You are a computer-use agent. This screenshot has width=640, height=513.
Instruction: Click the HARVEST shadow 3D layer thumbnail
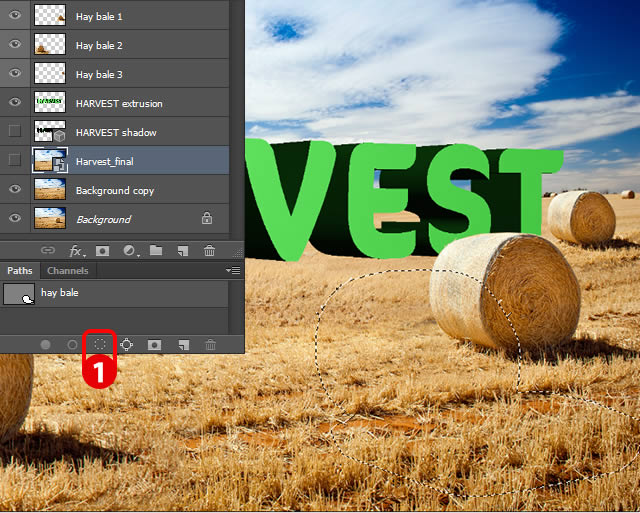[50, 131]
